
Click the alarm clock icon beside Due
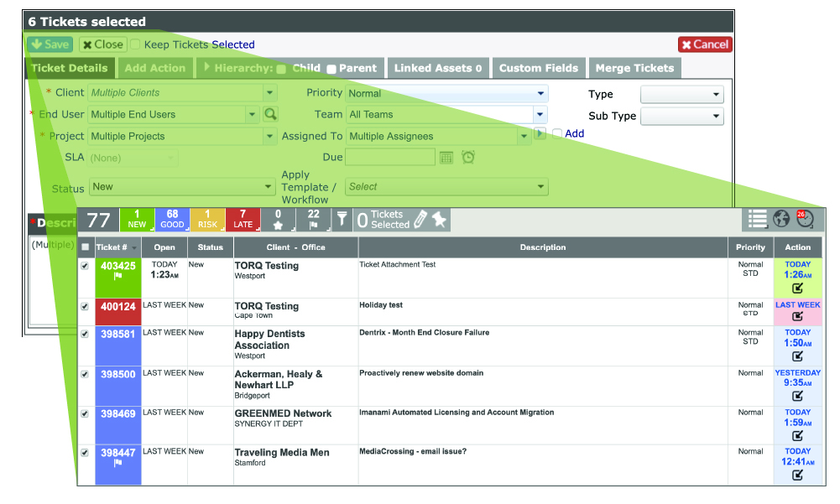468,157
